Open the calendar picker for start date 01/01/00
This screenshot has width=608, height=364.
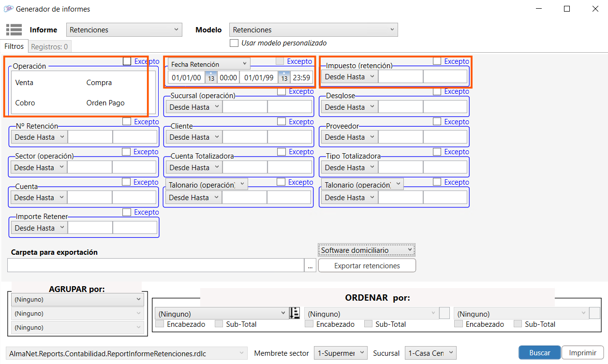(x=211, y=78)
